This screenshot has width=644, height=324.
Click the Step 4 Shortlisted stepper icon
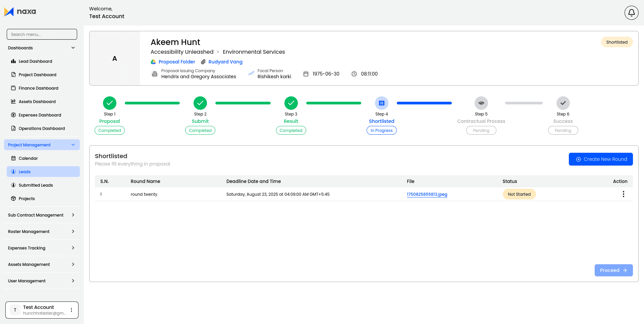382,103
